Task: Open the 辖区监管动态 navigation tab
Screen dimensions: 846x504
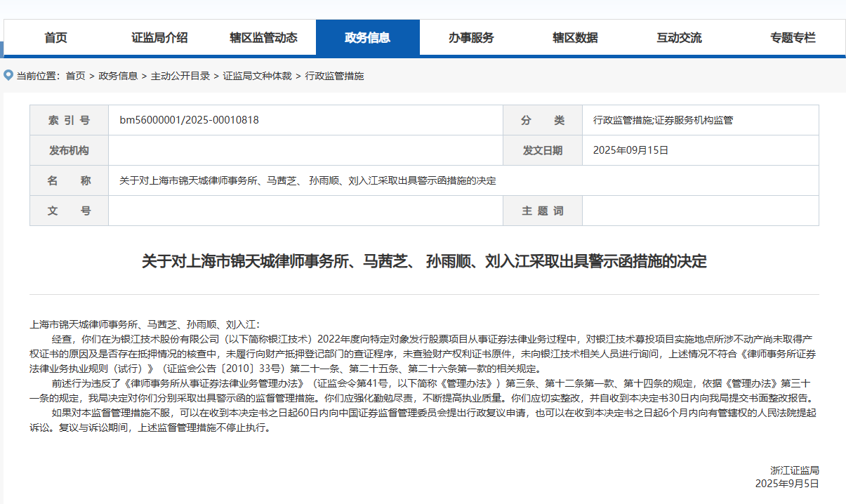Action: click(263, 38)
